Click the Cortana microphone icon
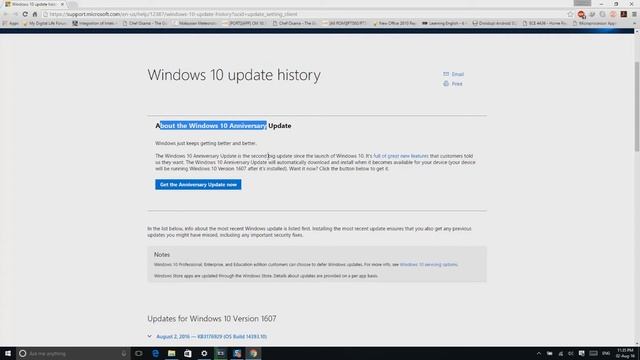640x360 pixels. point(124,353)
